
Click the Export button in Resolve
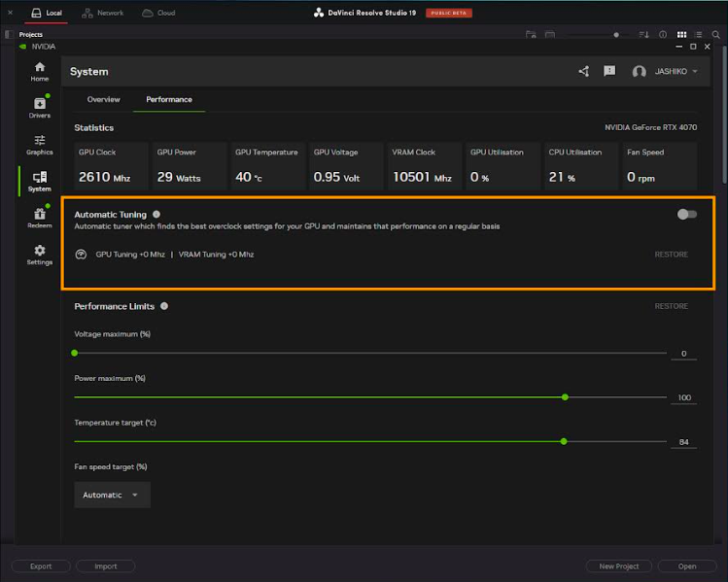tap(41, 566)
